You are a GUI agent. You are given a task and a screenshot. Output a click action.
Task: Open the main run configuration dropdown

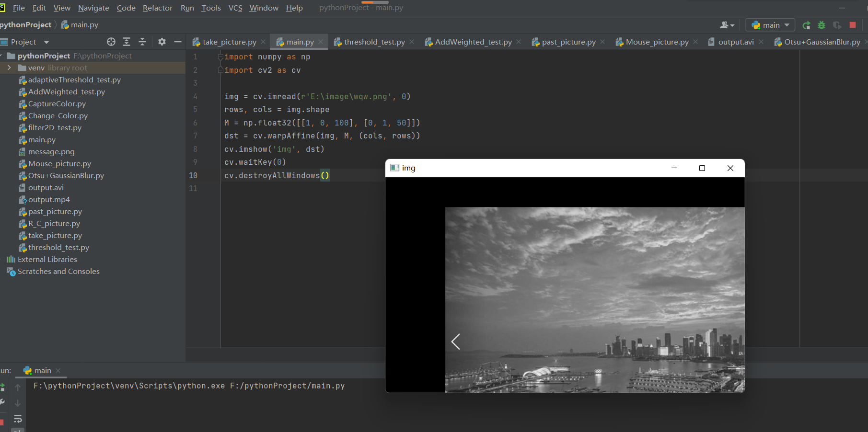[x=770, y=25]
